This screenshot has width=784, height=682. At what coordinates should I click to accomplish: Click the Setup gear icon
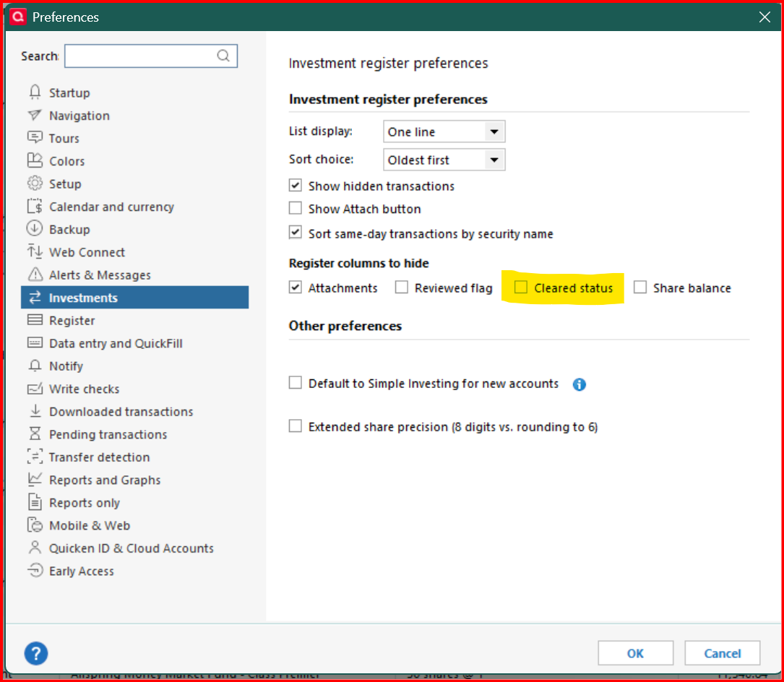[x=35, y=184]
